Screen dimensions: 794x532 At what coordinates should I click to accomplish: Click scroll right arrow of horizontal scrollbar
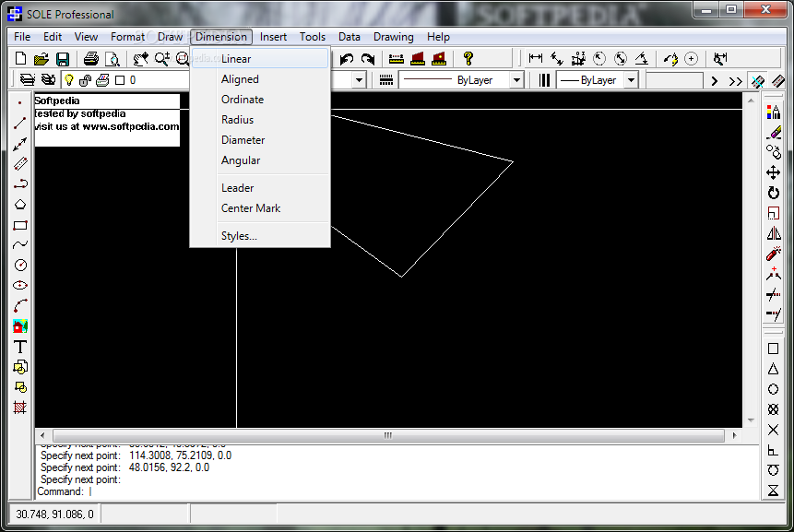(x=735, y=435)
